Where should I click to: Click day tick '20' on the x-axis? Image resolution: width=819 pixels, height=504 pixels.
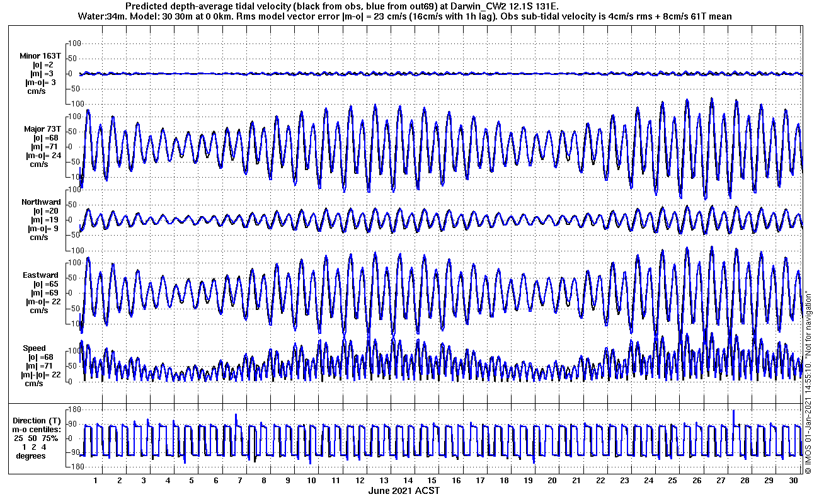pyautogui.click(x=553, y=481)
